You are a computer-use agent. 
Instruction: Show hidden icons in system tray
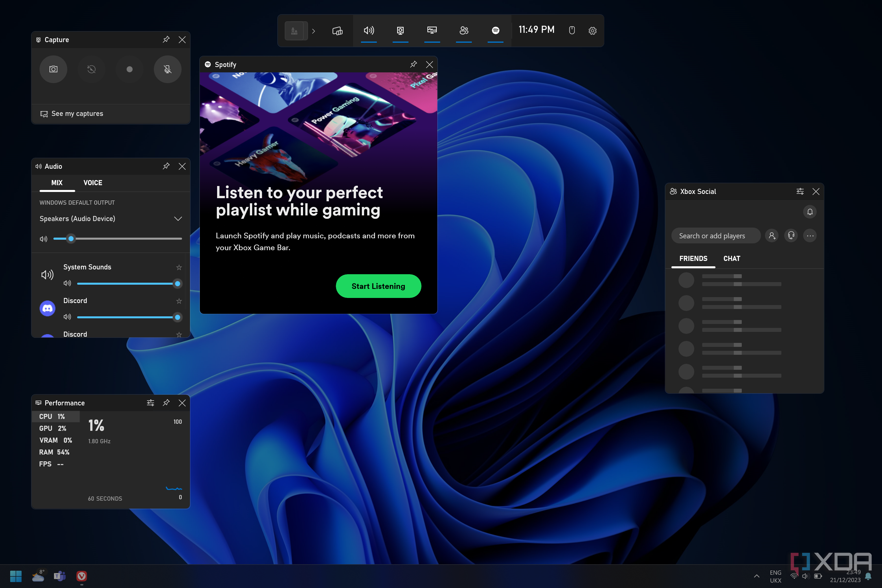coord(757,576)
